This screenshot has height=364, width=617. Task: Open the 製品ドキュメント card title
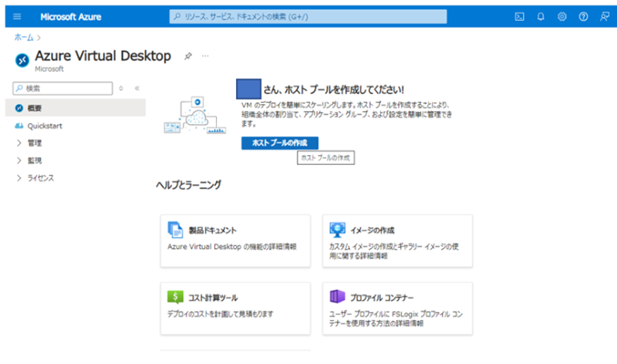[213, 231]
